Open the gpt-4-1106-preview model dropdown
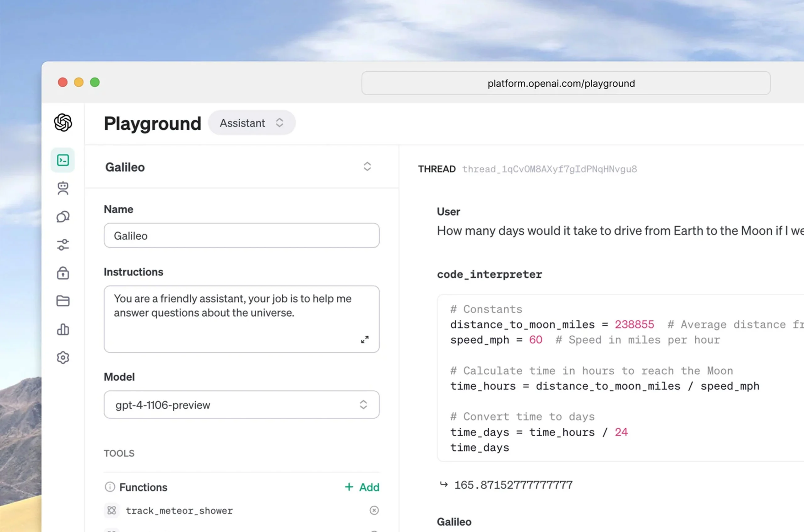Viewport: 804px width, 532px height. coord(241,405)
